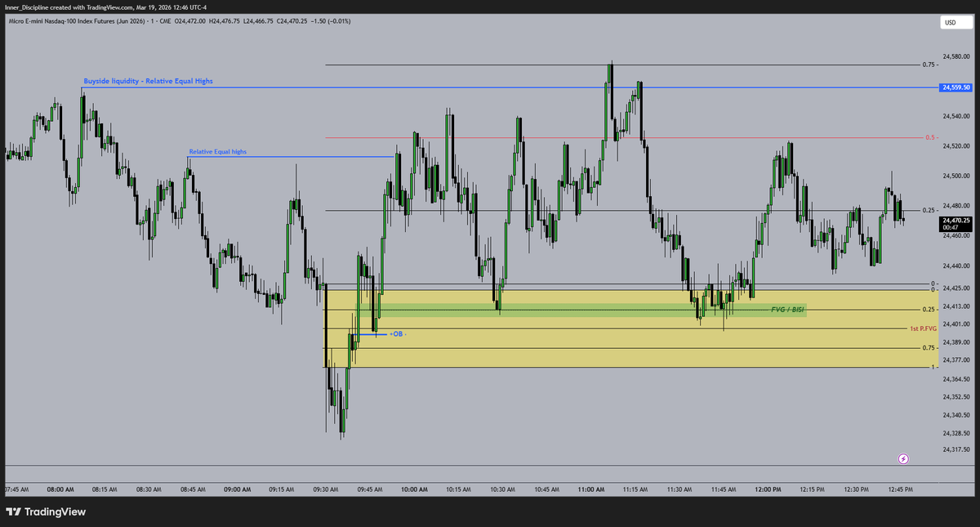Click the Relative Equal highs annotation

click(x=217, y=151)
